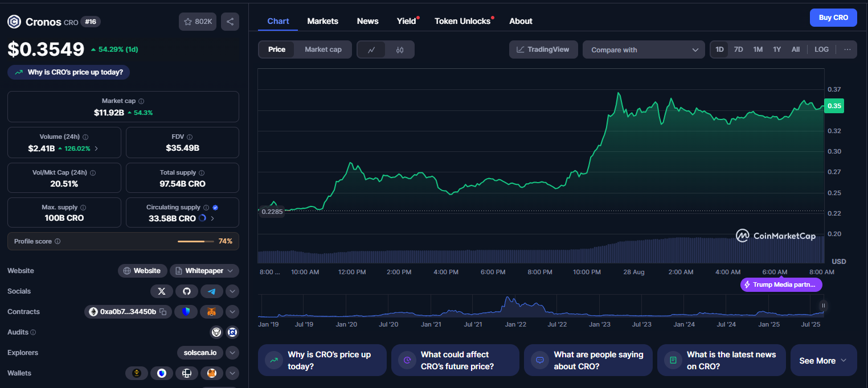Click the Cronos coin logo
The image size is (868, 388).
pos(14,22)
